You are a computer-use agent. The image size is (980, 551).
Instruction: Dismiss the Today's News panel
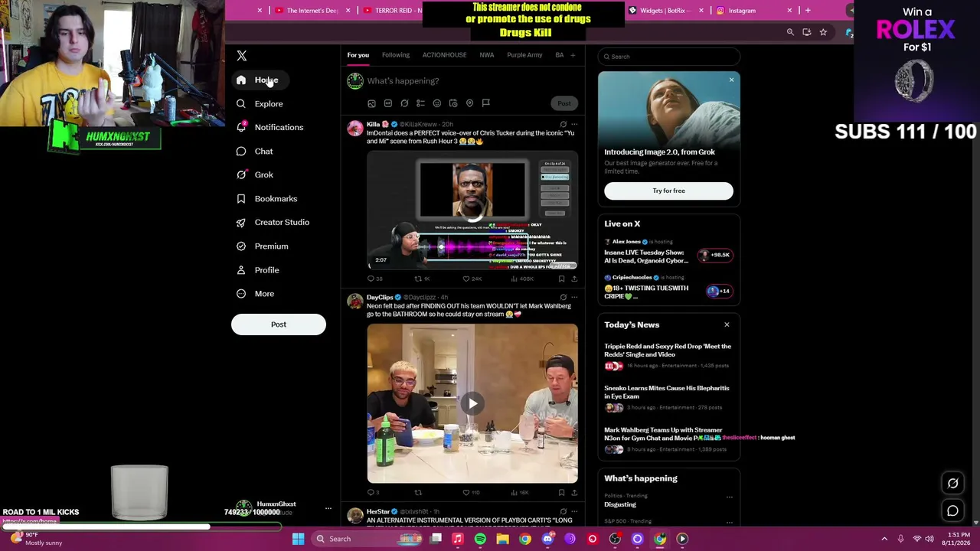pos(727,324)
